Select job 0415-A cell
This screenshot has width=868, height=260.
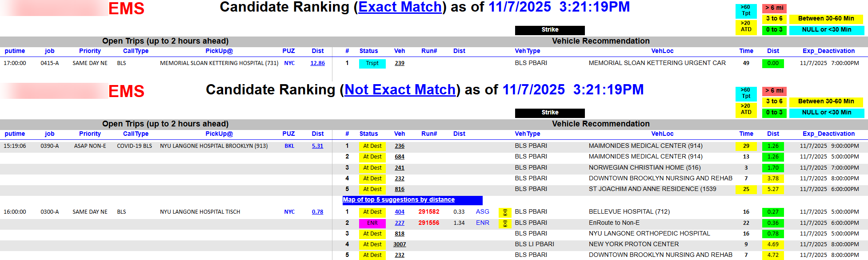[50, 63]
